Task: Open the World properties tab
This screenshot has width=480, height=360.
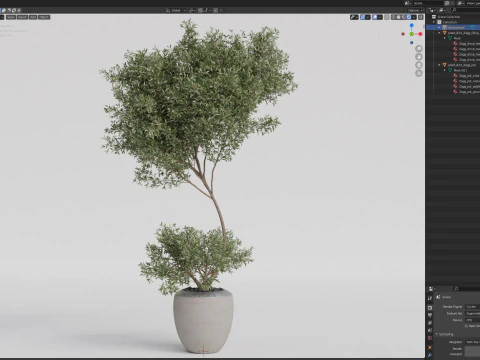Action: [x=430, y=338]
